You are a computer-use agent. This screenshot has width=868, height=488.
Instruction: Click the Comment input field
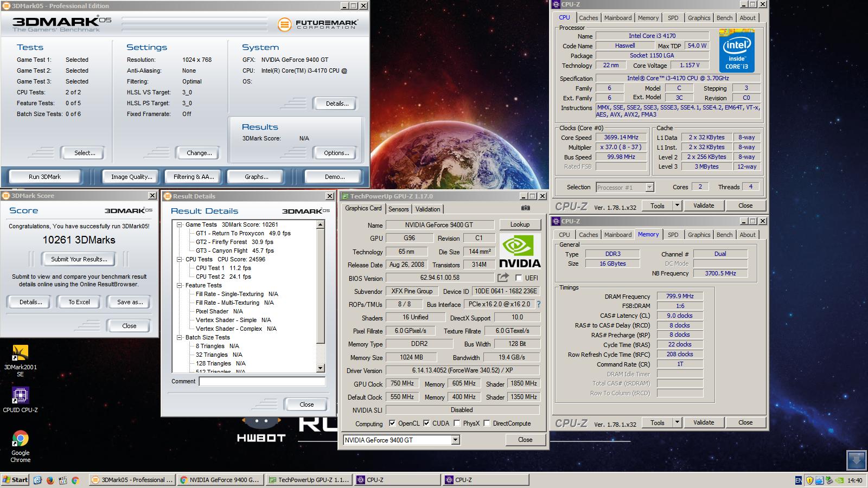(x=262, y=381)
